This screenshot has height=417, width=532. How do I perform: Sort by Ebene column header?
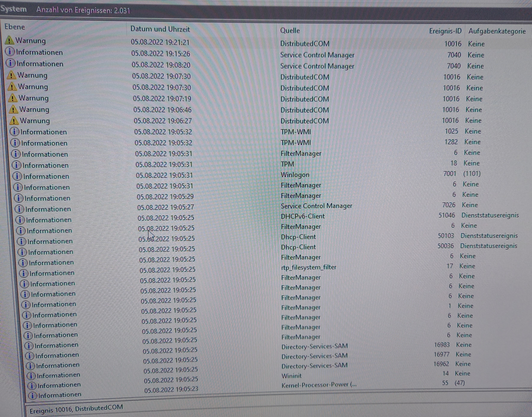pyautogui.click(x=15, y=27)
